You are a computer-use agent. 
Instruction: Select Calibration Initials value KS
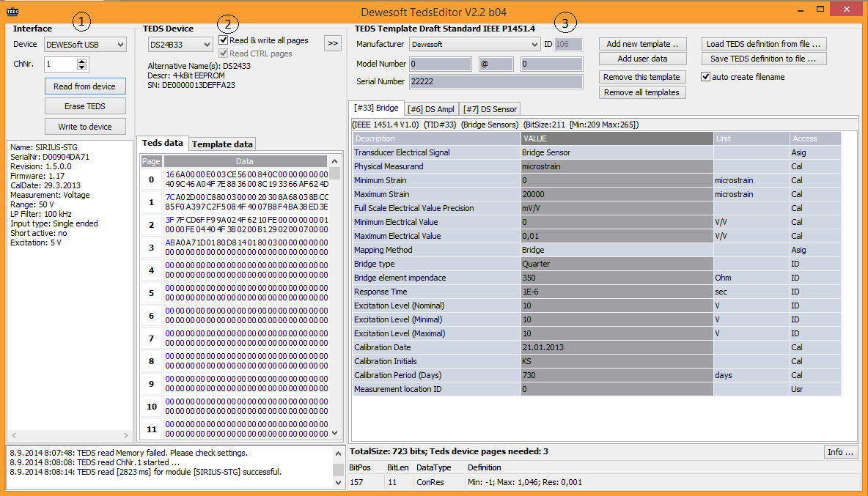coord(617,362)
